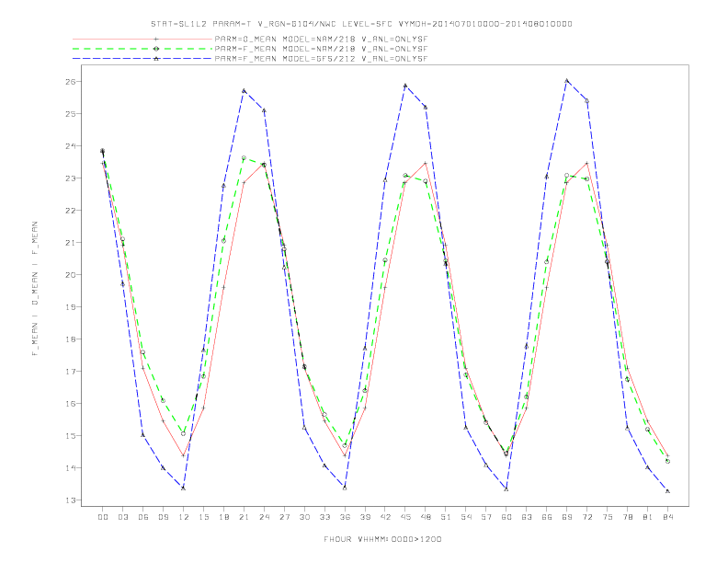Viewport: 728px width, 563px height.
Task: Click the x-axis forecast hour label 30
Action: pyautogui.click(x=304, y=517)
